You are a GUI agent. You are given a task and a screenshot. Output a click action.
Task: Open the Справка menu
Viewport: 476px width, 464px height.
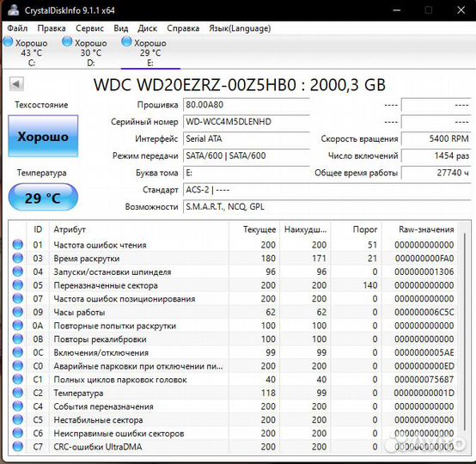pos(183,28)
